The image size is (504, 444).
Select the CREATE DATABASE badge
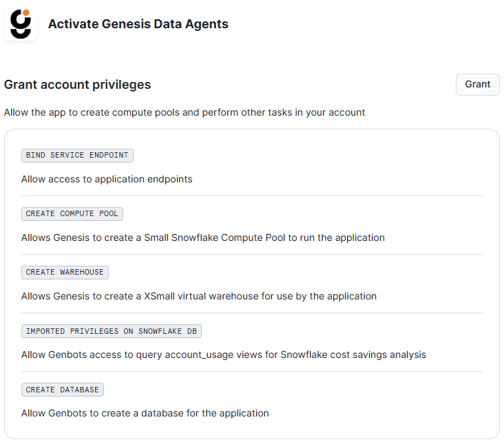[63, 390]
